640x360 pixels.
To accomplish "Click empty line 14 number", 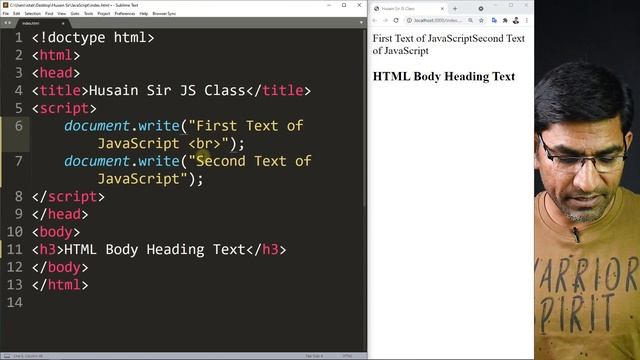I will click(15, 302).
